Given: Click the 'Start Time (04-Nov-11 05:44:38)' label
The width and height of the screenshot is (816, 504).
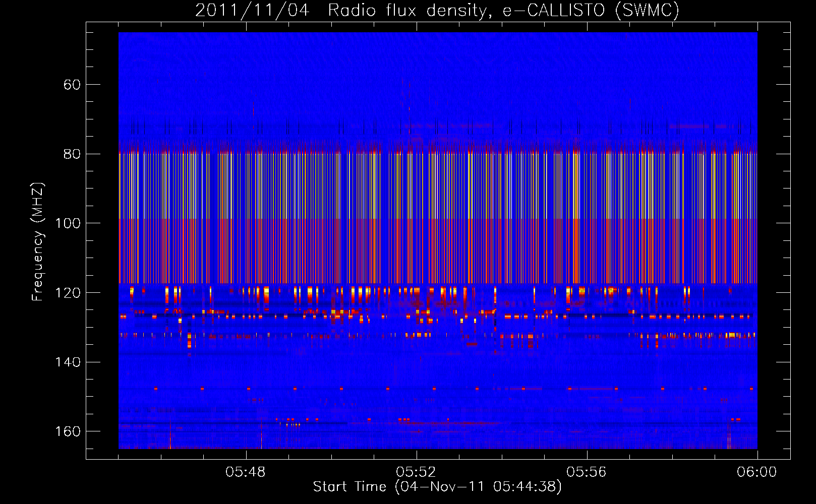Looking at the screenshot, I should [x=437, y=487].
